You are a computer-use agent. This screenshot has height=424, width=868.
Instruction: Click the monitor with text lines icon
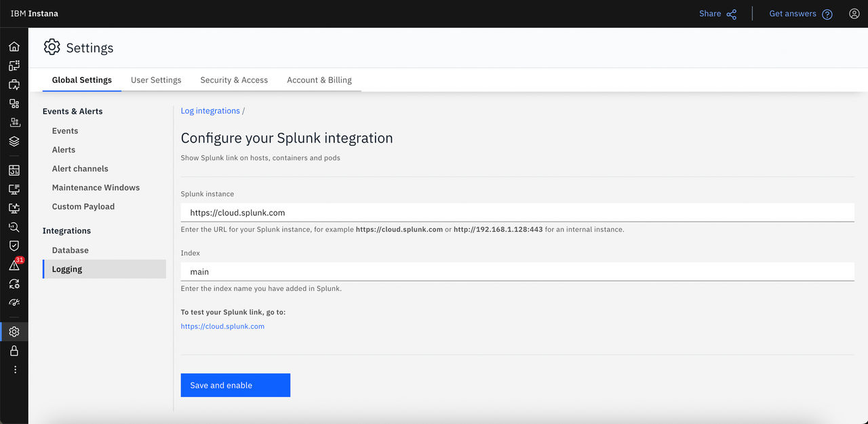(14, 189)
